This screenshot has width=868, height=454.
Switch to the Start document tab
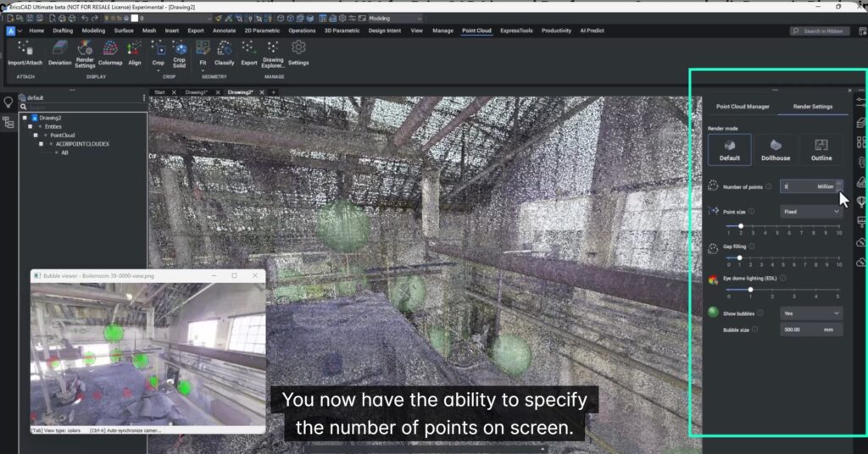tap(159, 92)
